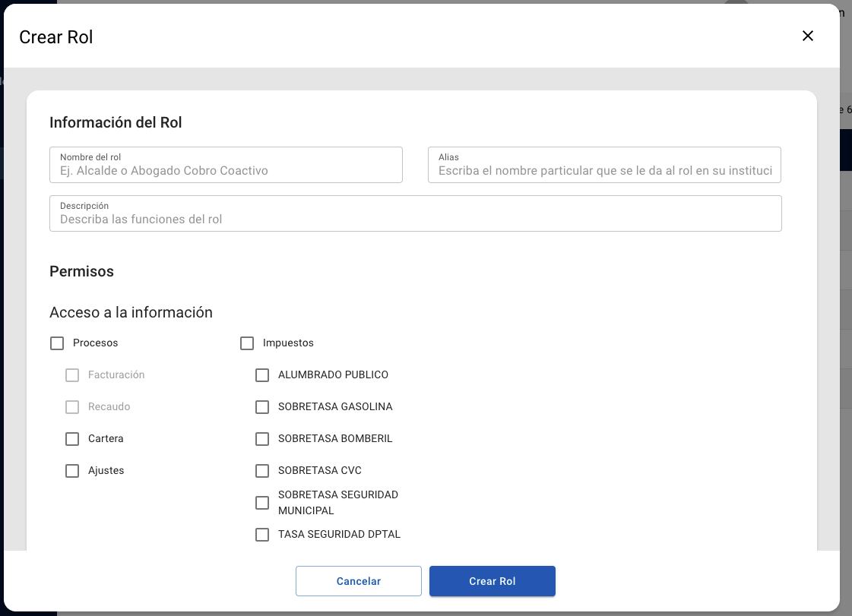This screenshot has height=616, width=852.
Task: Select SOBRETASA BOMBERIL checkbox
Action: pyautogui.click(x=262, y=439)
